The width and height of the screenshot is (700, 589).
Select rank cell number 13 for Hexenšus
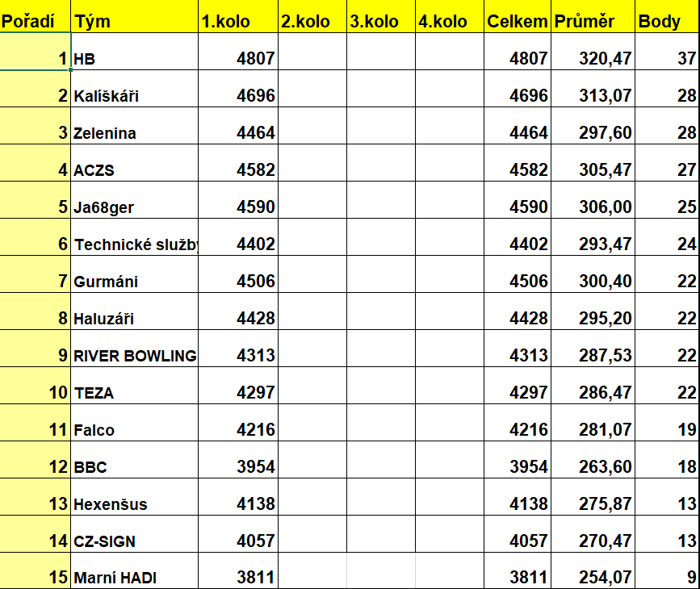click(35, 504)
